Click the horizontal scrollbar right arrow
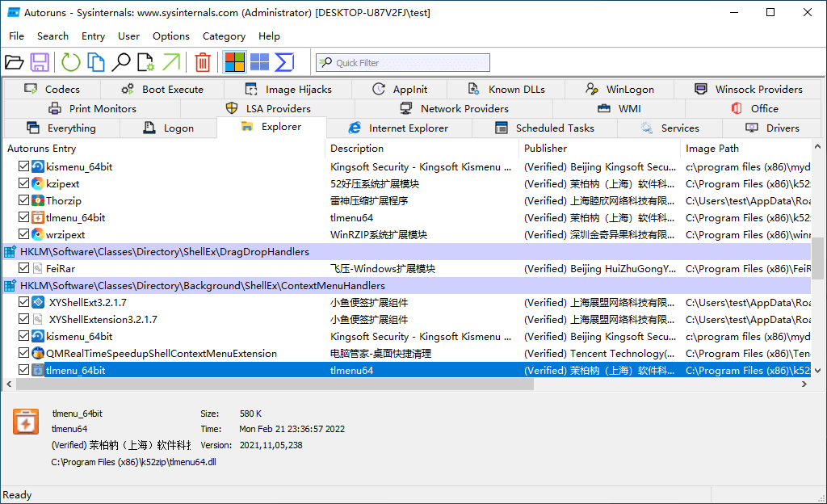The width and height of the screenshot is (827, 504). (x=804, y=384)
